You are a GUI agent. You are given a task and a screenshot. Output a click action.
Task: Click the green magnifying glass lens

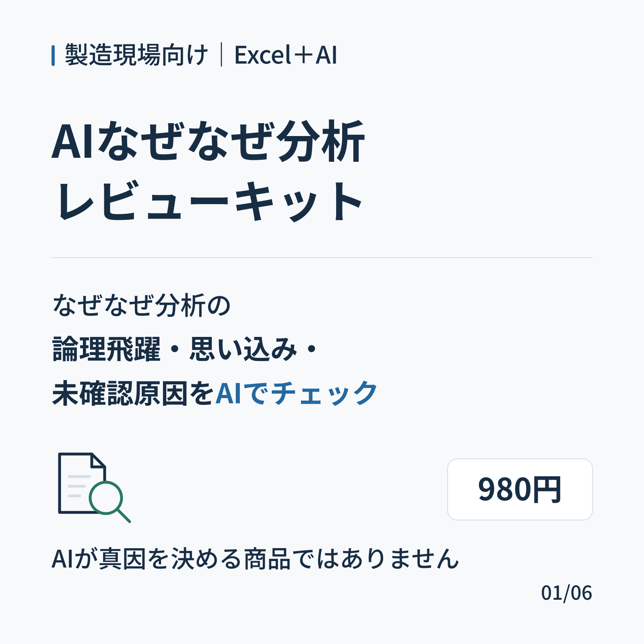pos(105,498)
